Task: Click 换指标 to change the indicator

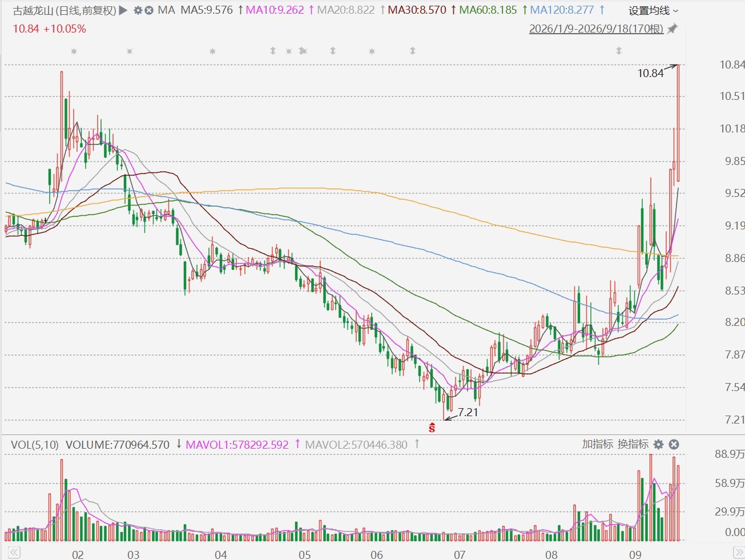Action: pos(633,444)
